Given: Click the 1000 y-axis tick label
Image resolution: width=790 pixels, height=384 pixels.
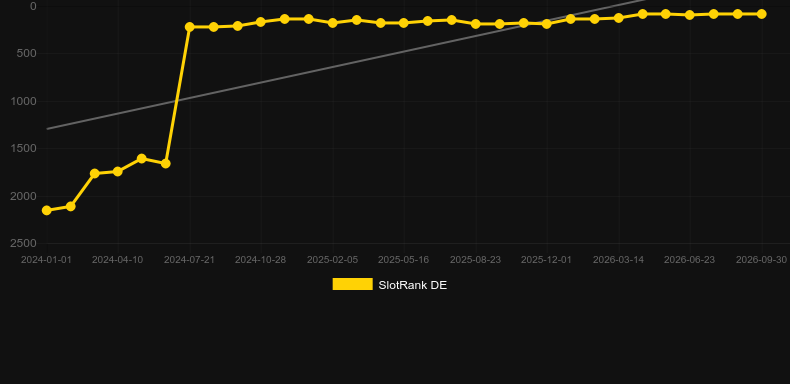Looking at the screenshot, I should coord(23,101).
